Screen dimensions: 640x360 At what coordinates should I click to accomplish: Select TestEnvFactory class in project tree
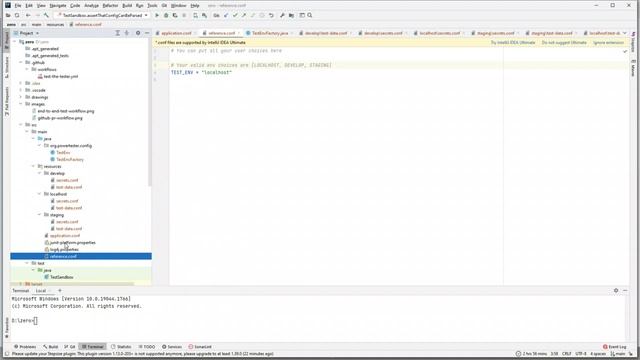[70, 160]
